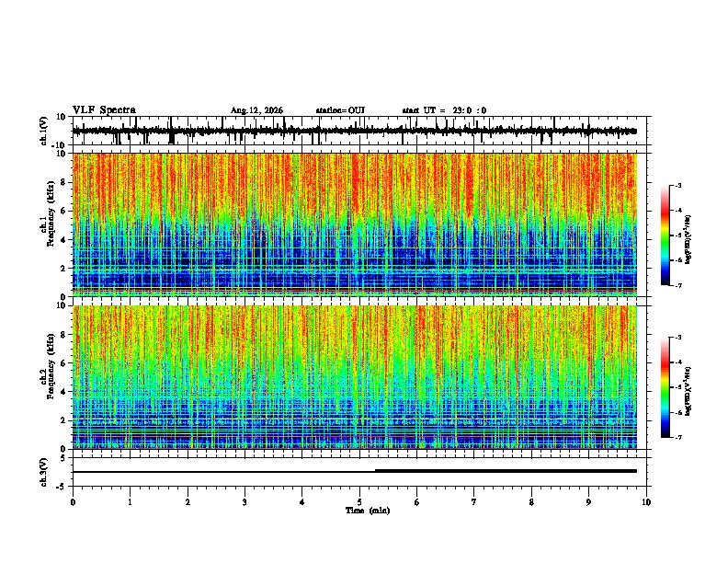Click the log(PSD) label beside ch.2 color scale
This screenshot has width=728, height=563.
click(688, 392)
